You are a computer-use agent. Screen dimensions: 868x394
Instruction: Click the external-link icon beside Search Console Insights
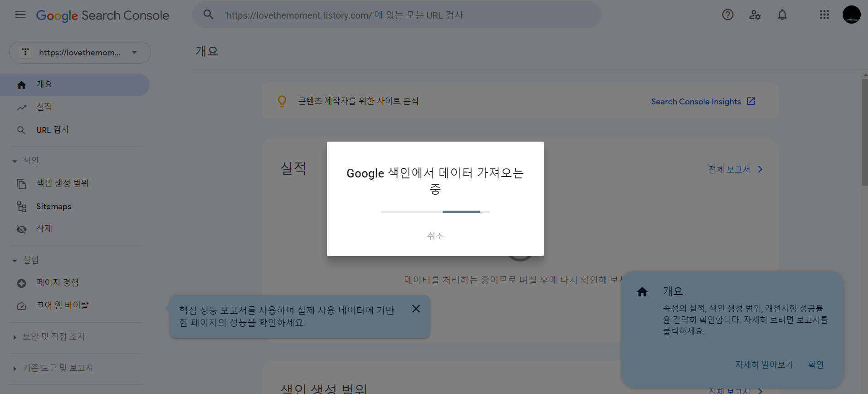click(x=751, y=101)
